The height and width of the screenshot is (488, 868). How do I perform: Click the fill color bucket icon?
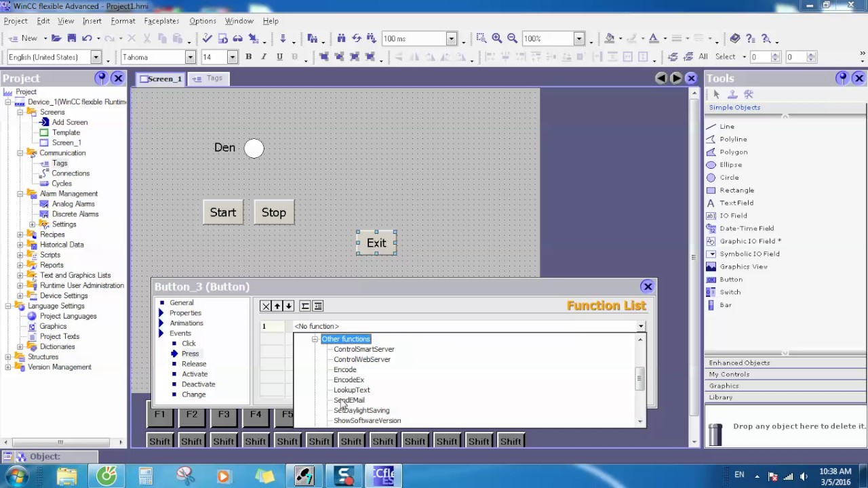pos(610,39)
